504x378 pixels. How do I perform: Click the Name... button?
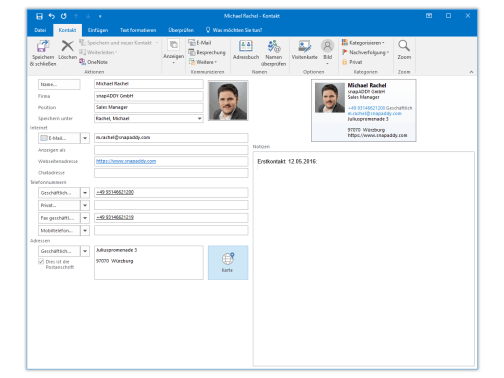click(59, 84)
